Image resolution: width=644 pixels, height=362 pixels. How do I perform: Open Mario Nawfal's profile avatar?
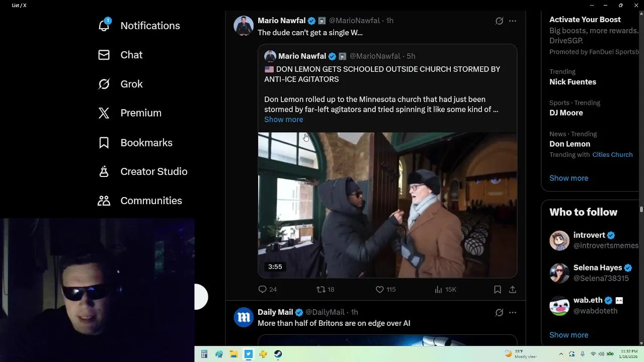point(244,26)
